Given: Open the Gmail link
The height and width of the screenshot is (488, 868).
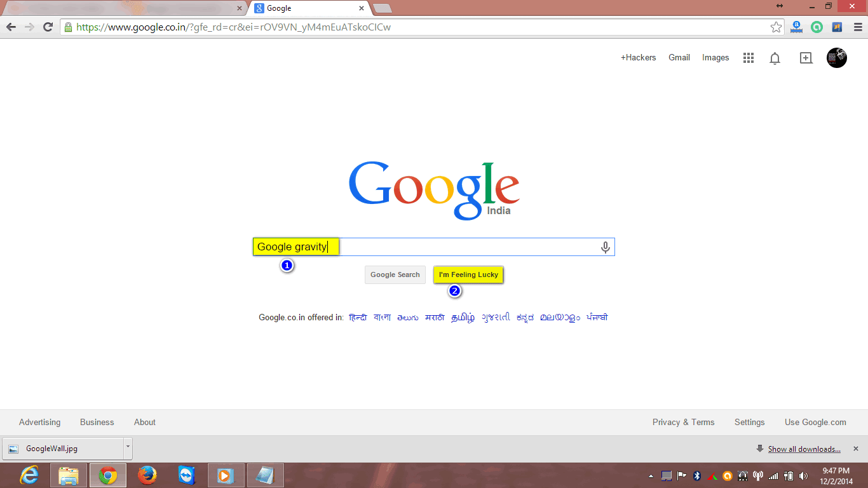Looking at the screenshot, I should click(679, 58).
